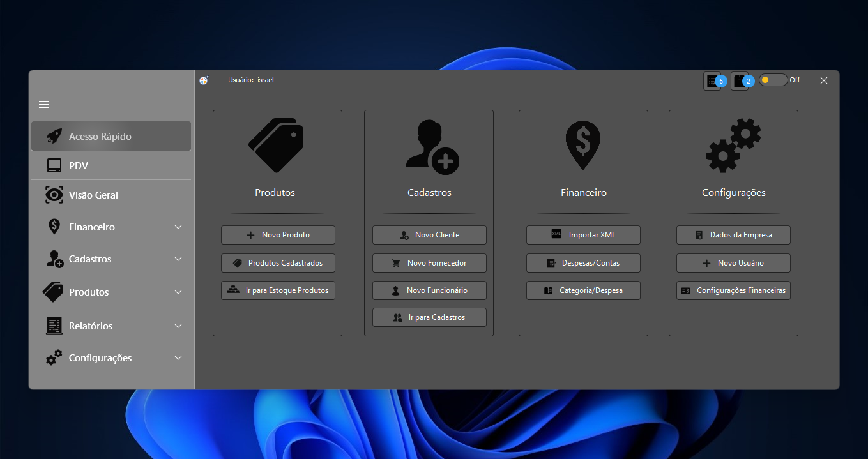Image resolution: width=868 pixels, height=459 pixels.
Task: Click the Produtos card title text
Action: click(275, 193)
